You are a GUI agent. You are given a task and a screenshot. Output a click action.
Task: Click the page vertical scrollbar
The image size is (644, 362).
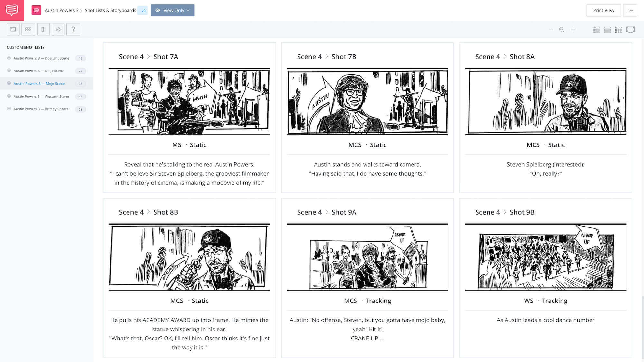[x=642, y=328]
